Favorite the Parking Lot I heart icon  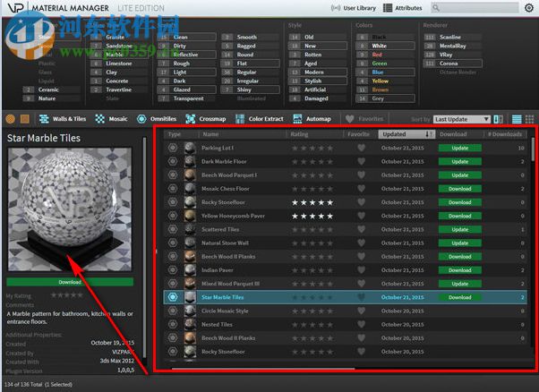[361, 148]
